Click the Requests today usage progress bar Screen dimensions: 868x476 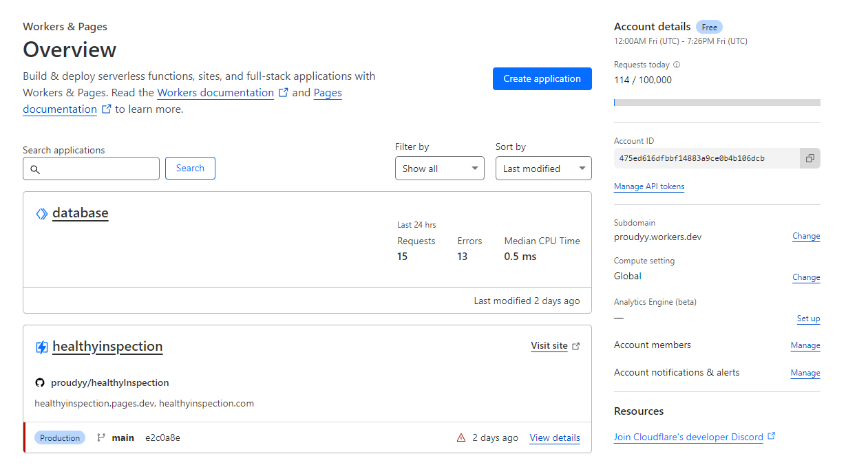tap(717, 102)
